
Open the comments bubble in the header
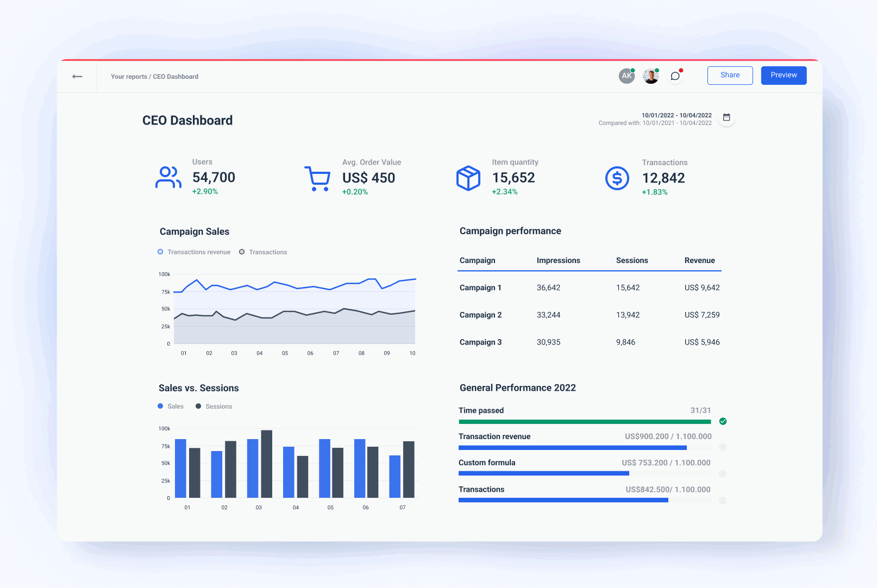point(675,76)
